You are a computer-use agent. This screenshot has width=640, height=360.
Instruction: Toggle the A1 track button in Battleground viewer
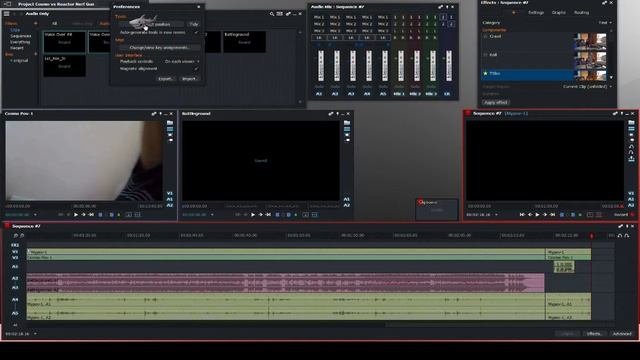coord(347,199)
